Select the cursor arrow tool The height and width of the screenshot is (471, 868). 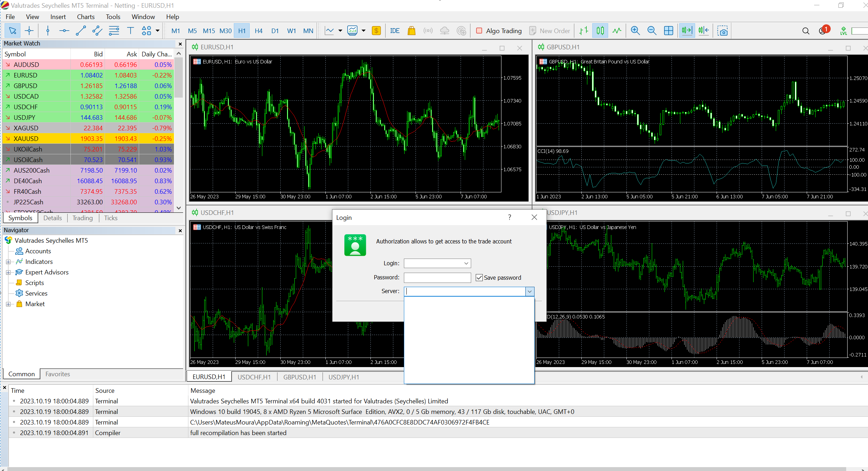[13, 31]
